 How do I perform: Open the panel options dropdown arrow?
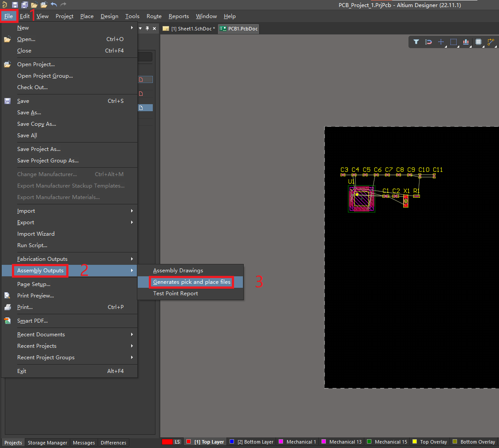(x=140, y=29)
